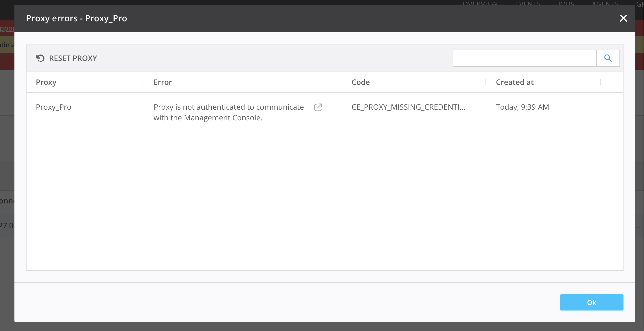644x331 pixels.
Task: Click the 'Proxy errors - Proxy_Pro' dialog title
Action: click(76, 18)
